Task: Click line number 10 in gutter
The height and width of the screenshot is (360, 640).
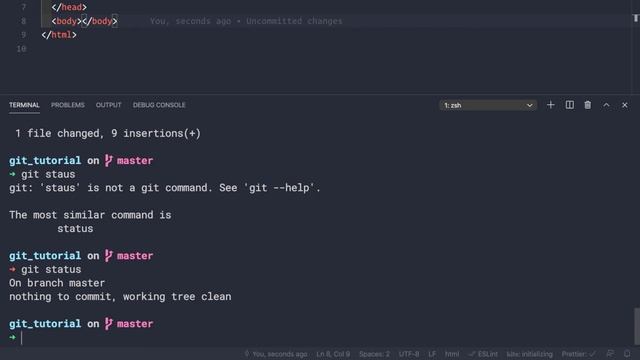Action: pos(21,49)
